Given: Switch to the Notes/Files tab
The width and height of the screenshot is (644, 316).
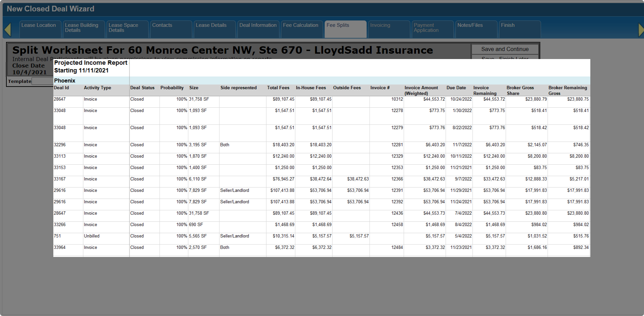Looking at the screenshot, I should point(476,29).
